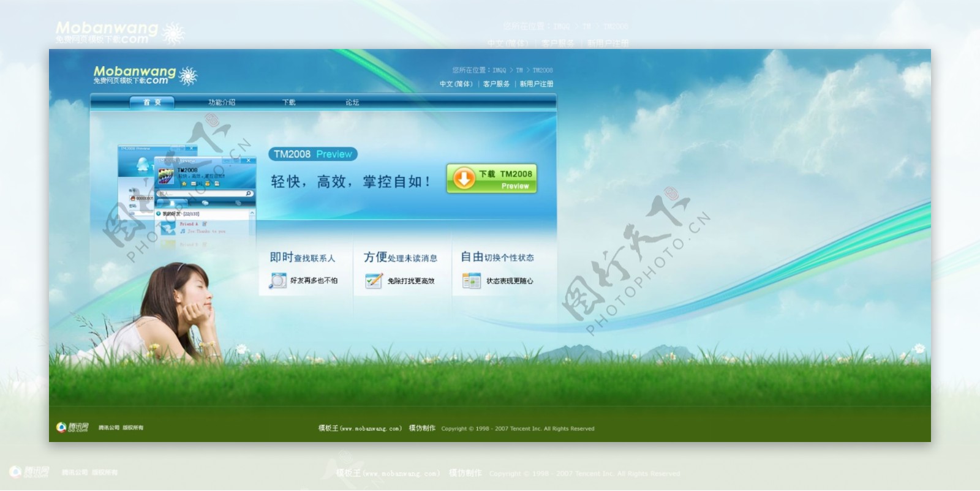The image size is (980, 491).
Task: Click the 状态表现更随心 text
Action: [x=510, y=281]
